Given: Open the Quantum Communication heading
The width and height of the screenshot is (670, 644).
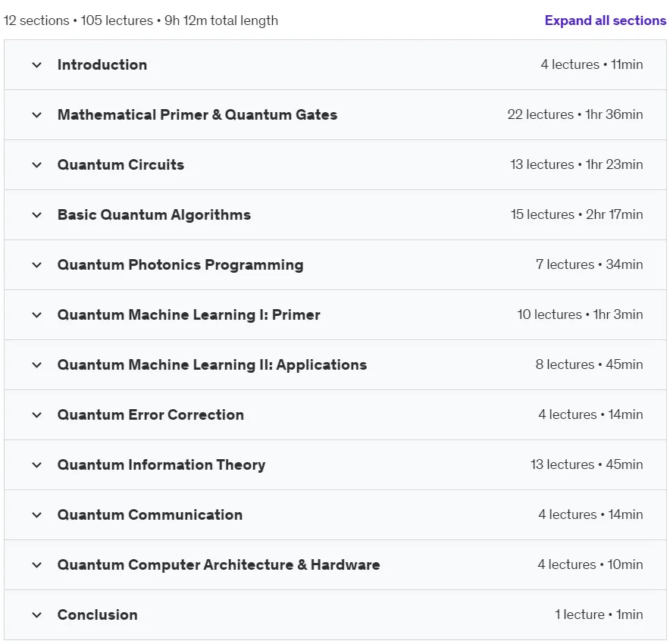Looking at the screenshot, I should [150, 514].
